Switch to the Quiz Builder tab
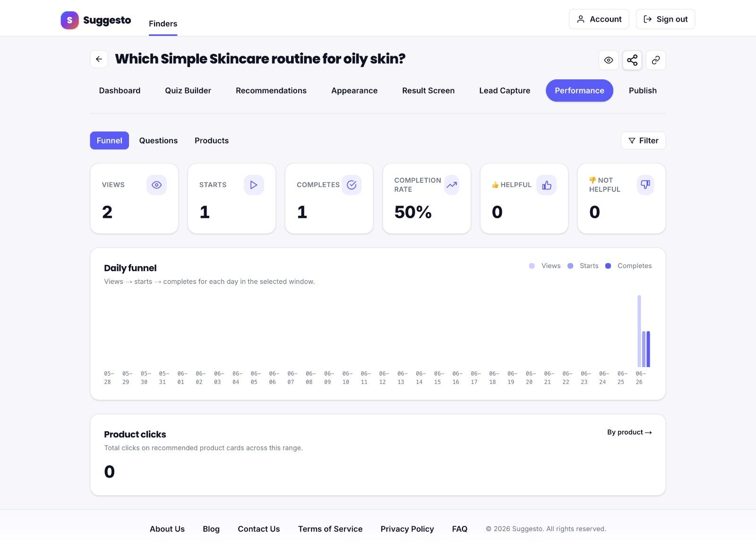Viewport: 756px width, 548px height. click(x=188, y=91)
